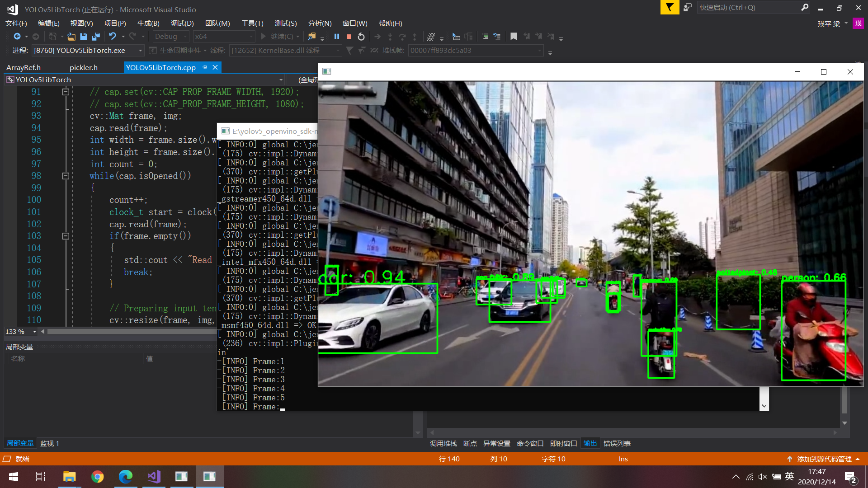The image size is (868, 488).
Task: Click the feedback notification flag icon
Action: tap(670, 7)
